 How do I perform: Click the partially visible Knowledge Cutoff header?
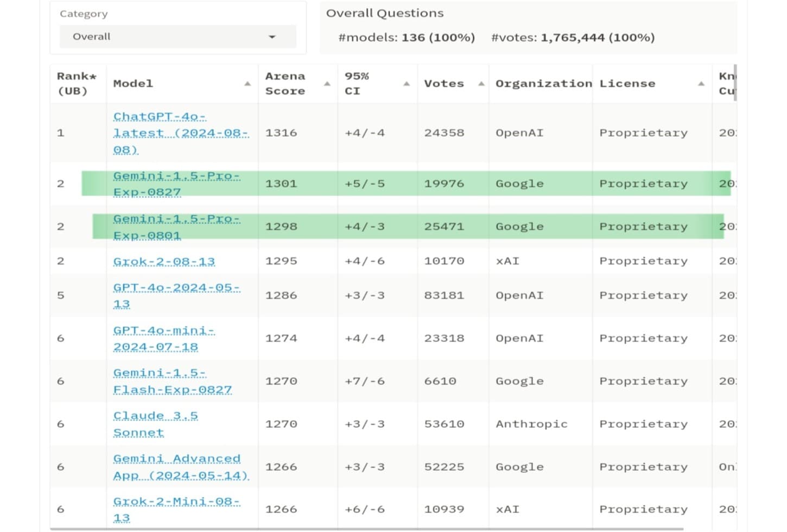pos(726,84)
